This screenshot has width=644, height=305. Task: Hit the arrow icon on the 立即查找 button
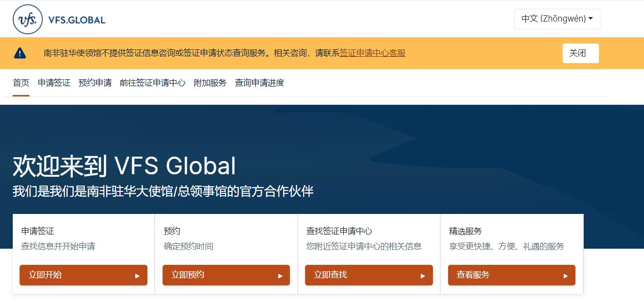coord(423,276)
